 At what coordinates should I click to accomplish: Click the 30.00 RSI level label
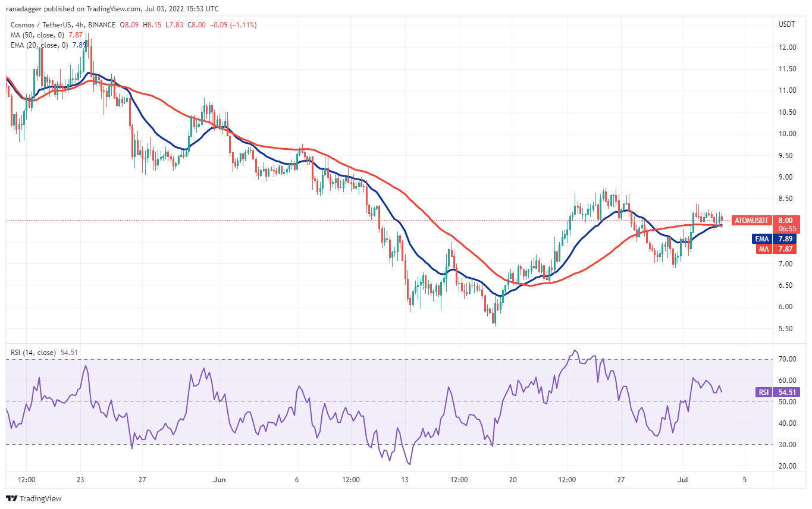point(787,444)
